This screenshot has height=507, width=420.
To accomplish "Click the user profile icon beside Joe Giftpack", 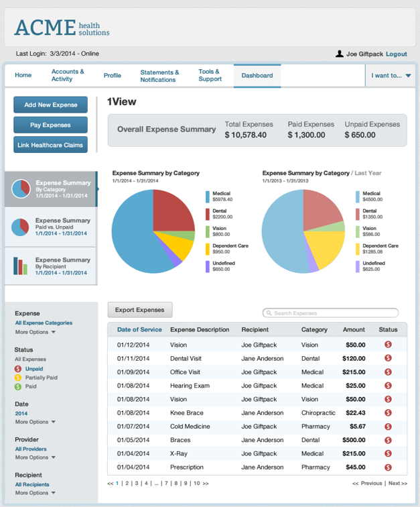I will 340,54.
